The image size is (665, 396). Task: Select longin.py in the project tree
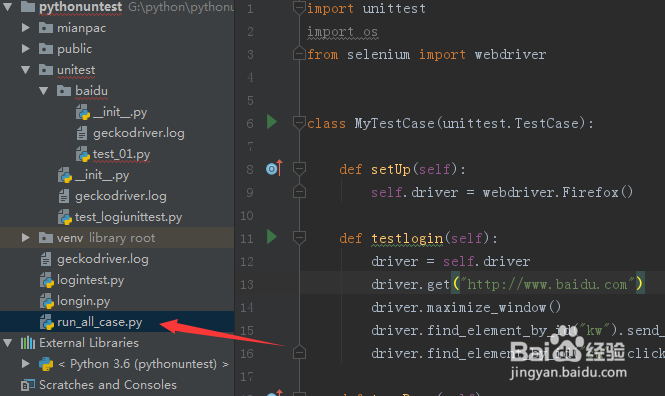click(84, 301)
